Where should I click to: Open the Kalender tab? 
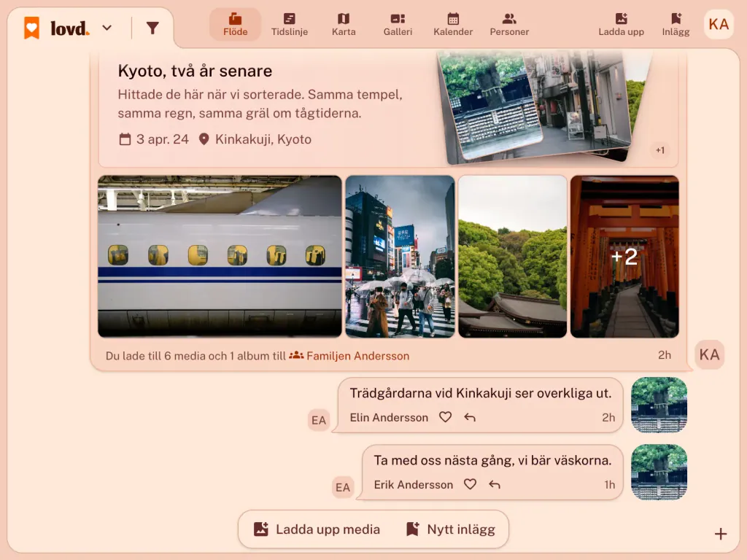(453, 25)
